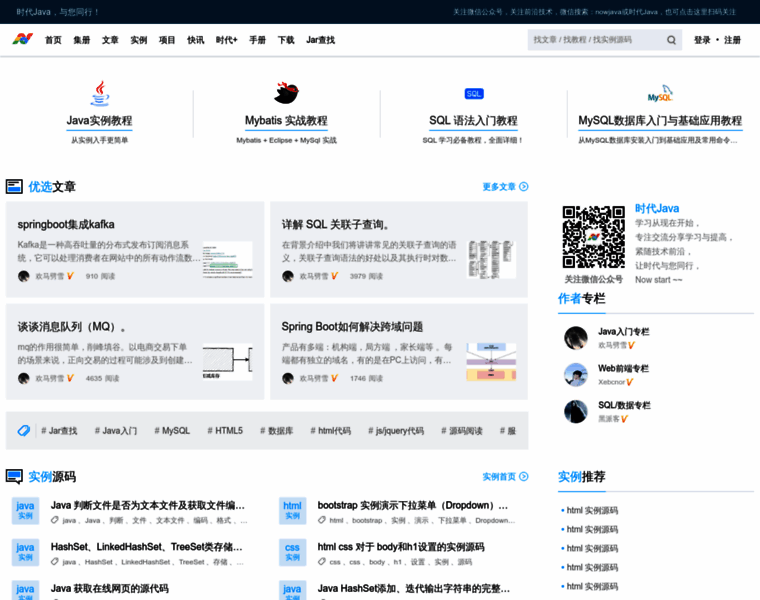
Task: Open the Mybatis bird icon
Action: (x=286, y=93)
